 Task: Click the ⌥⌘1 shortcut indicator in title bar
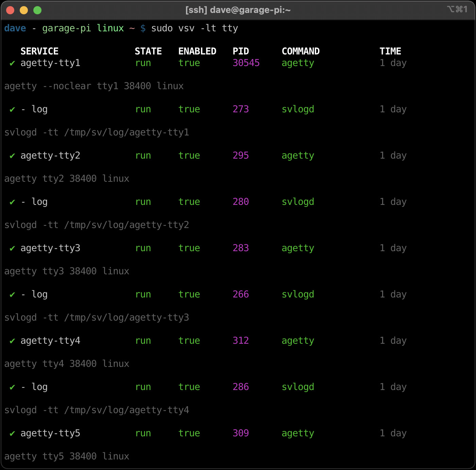click(457, 10)
